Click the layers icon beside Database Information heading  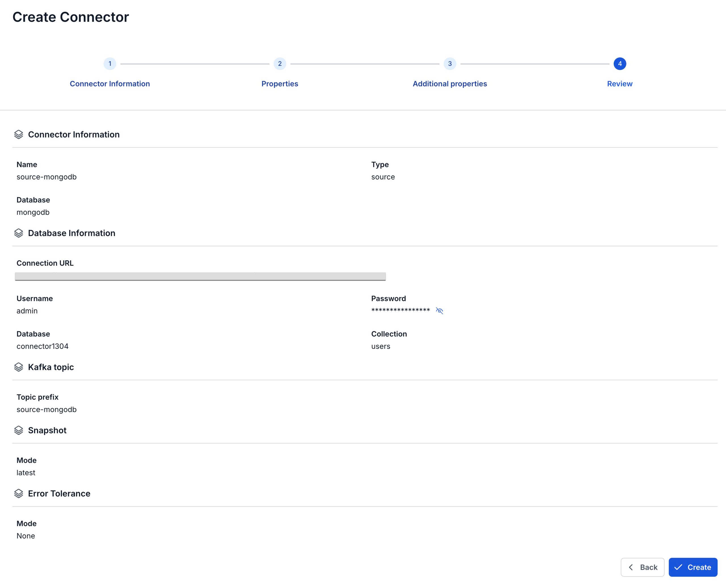[x=19, y=233]
